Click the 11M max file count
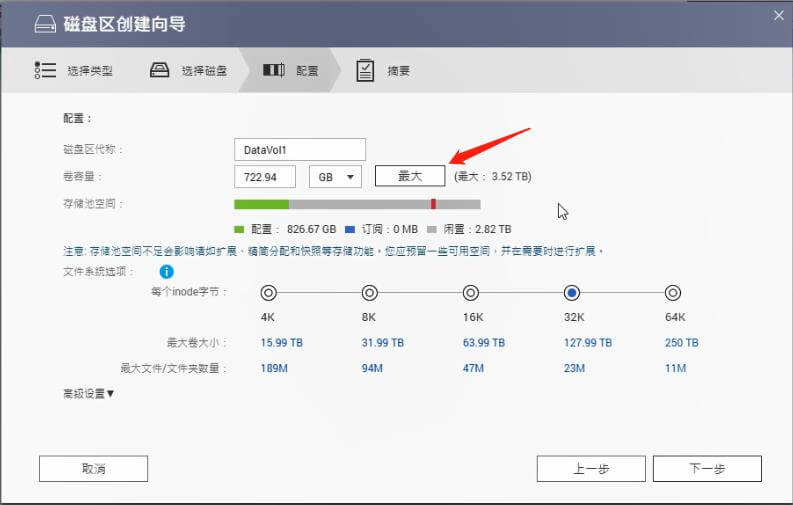This screenshot has width=793, height=505. click(x=676, y=368)
